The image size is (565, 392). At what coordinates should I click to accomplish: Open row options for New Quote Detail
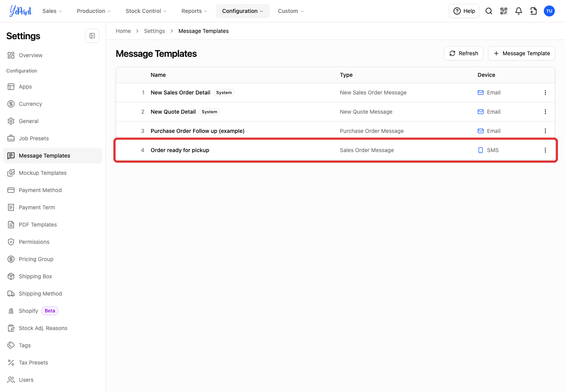(x=545, y=112)
